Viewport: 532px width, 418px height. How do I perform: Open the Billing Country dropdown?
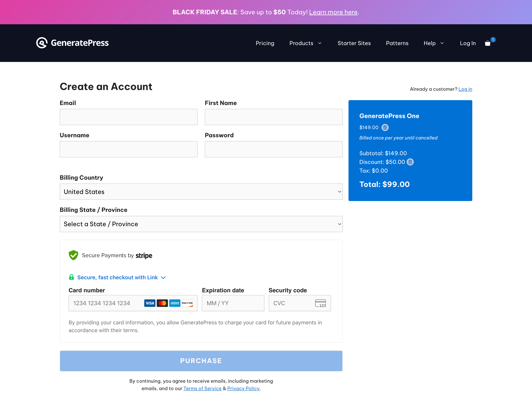click(201, 192)
